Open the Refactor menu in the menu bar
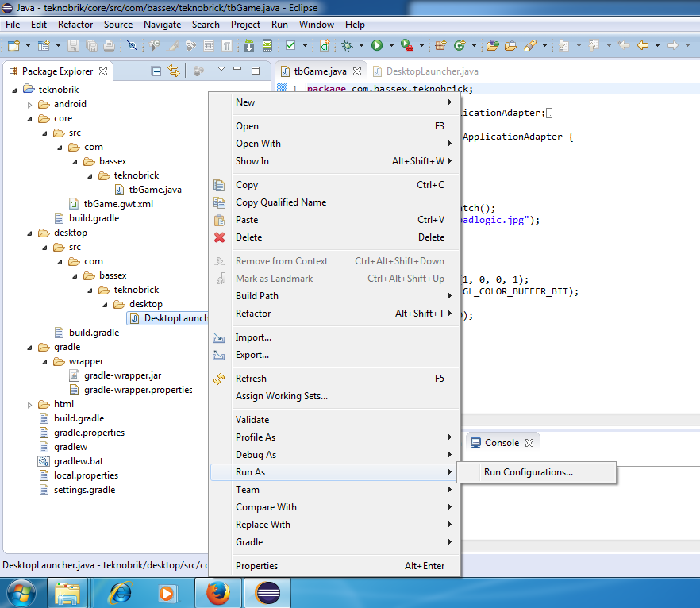Image resolution: width=700 pixels, height=608 pixels. 75,25
